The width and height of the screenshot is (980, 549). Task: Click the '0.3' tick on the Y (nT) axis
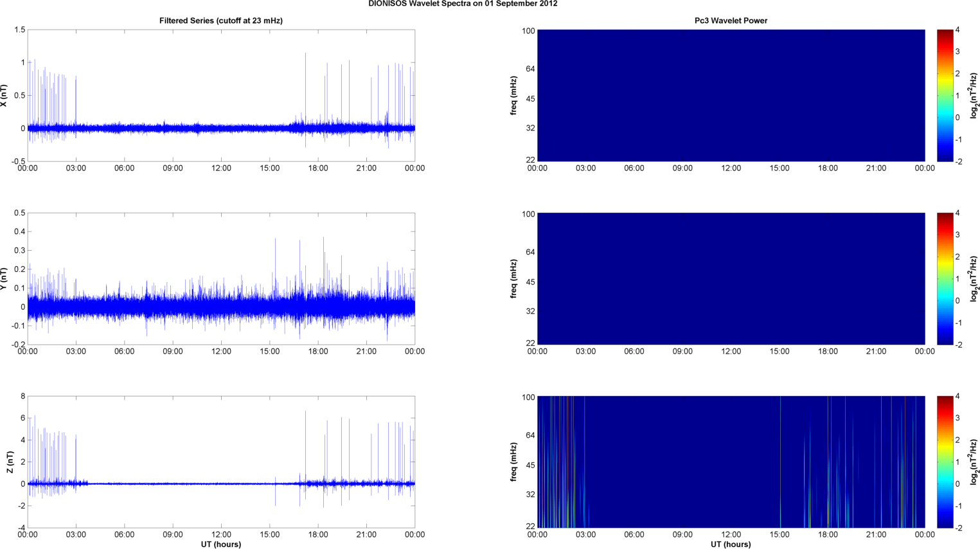19,251
